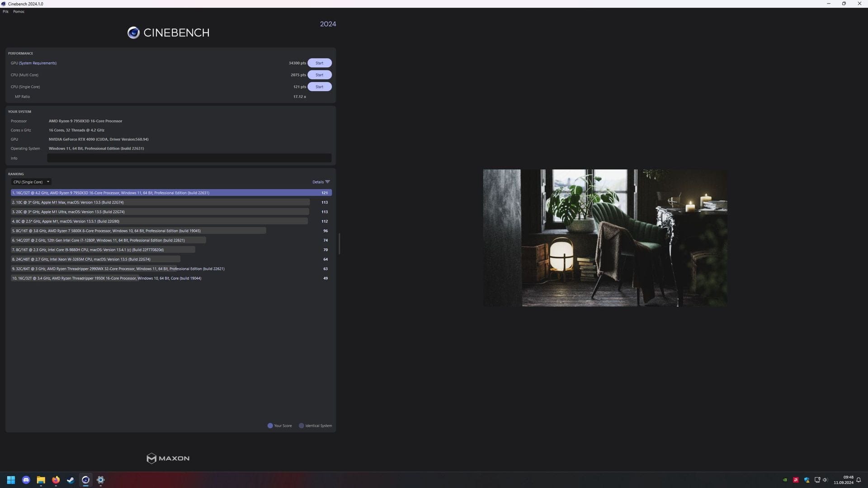The height and width of the screenshot is (488, 868).
Task: Select the Apple M1 Ultra ranking row
Action: pos(171,211)
